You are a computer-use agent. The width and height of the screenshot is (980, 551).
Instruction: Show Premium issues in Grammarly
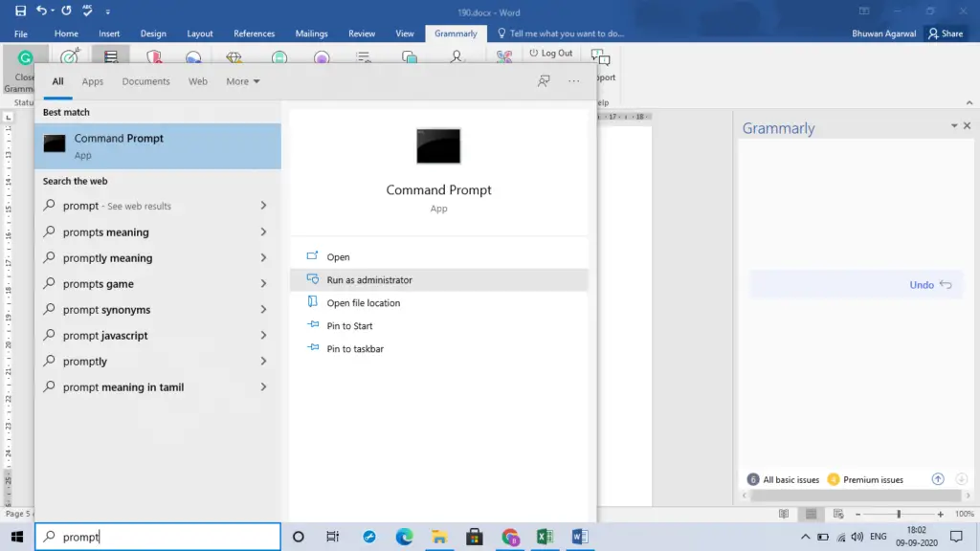865,480
